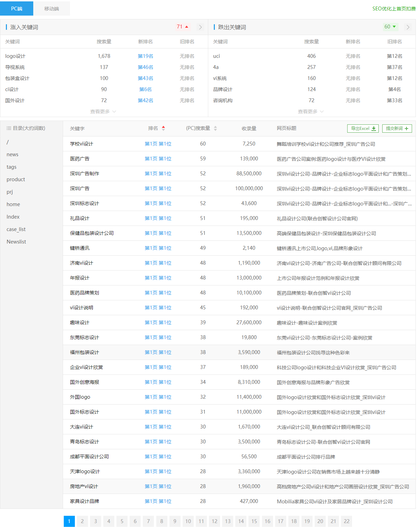Select the PC端 tab

[16, 8]
